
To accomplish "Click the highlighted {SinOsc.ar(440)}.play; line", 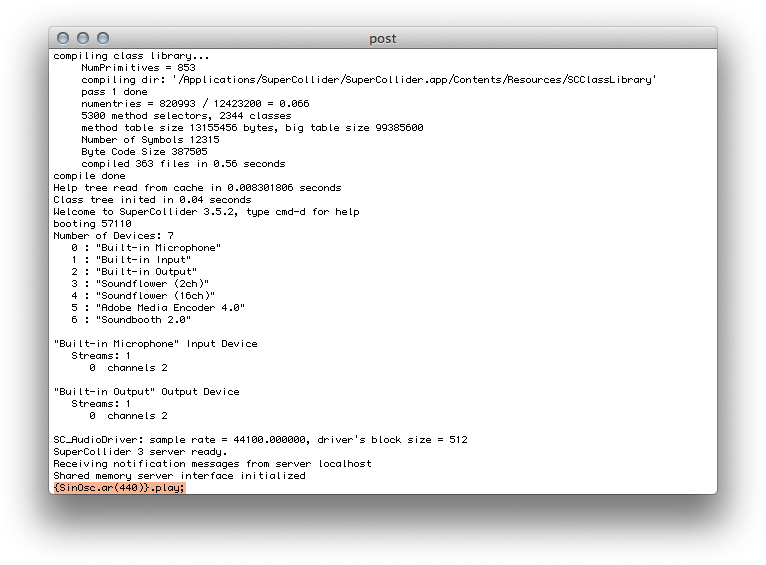I will click(119, 488).
